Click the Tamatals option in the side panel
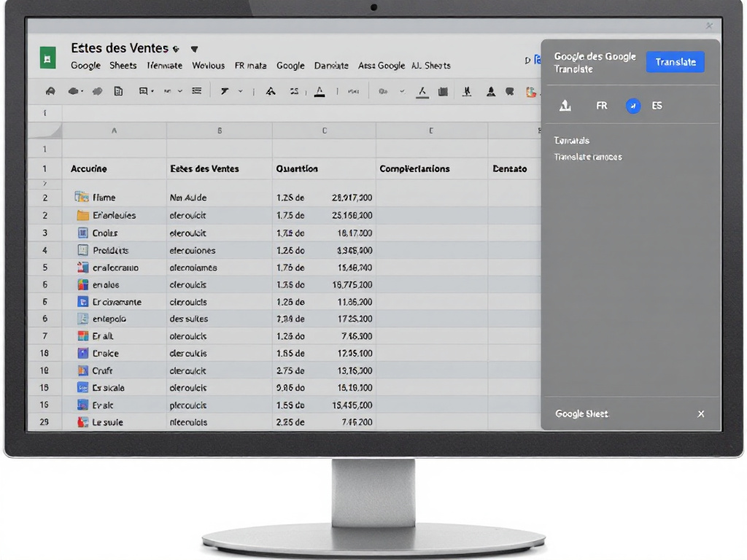The image size is (747, 560). (x=572, y=141)
